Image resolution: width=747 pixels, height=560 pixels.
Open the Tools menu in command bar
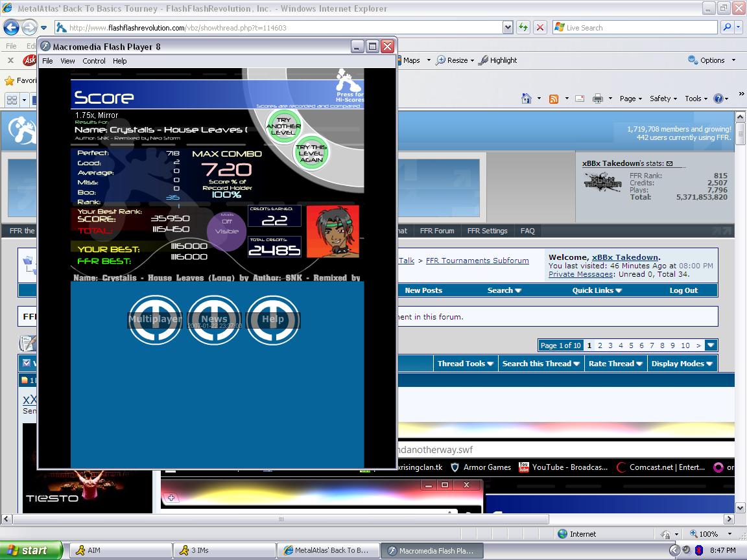pos(696,99)
